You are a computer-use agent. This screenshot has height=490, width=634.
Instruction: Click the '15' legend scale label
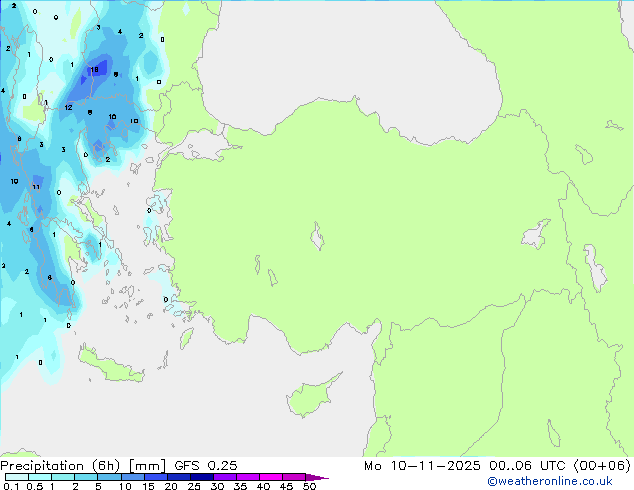(x=148, y=486)
